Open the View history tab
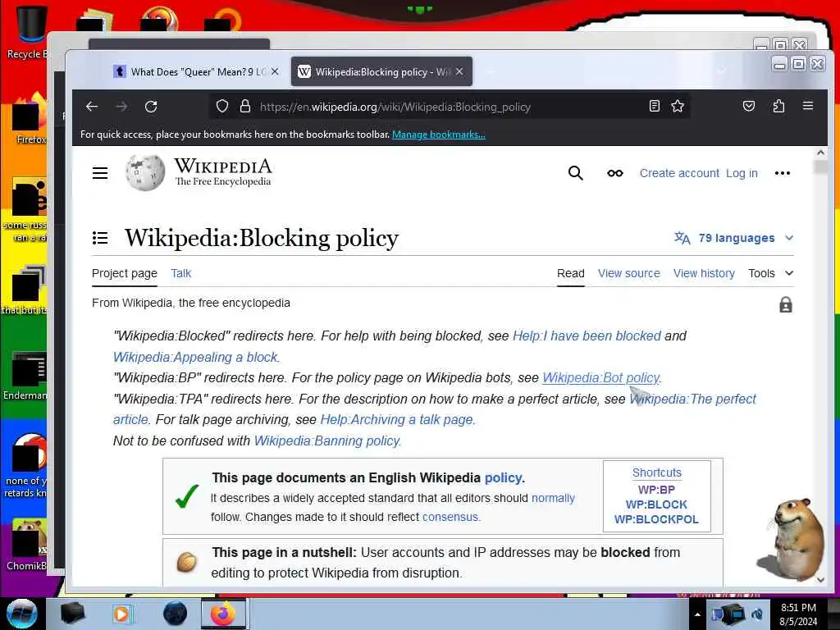This screenshot has height=630, width=840. click(704, 273)
